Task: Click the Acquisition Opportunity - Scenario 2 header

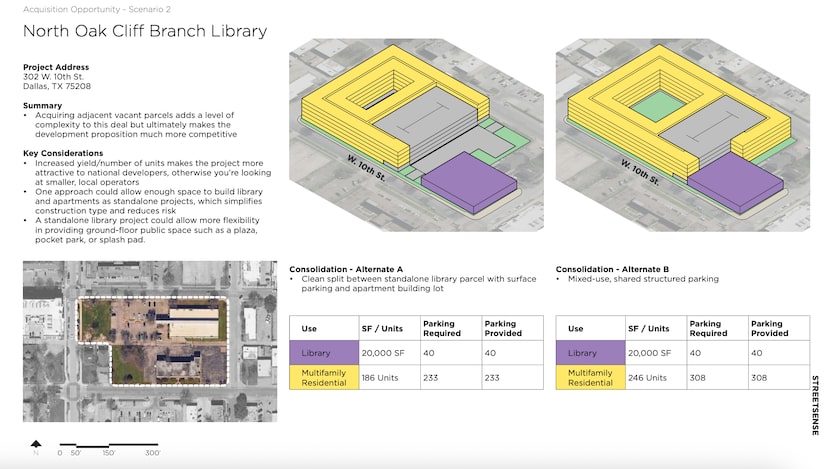Action: [x=89, y=9]
